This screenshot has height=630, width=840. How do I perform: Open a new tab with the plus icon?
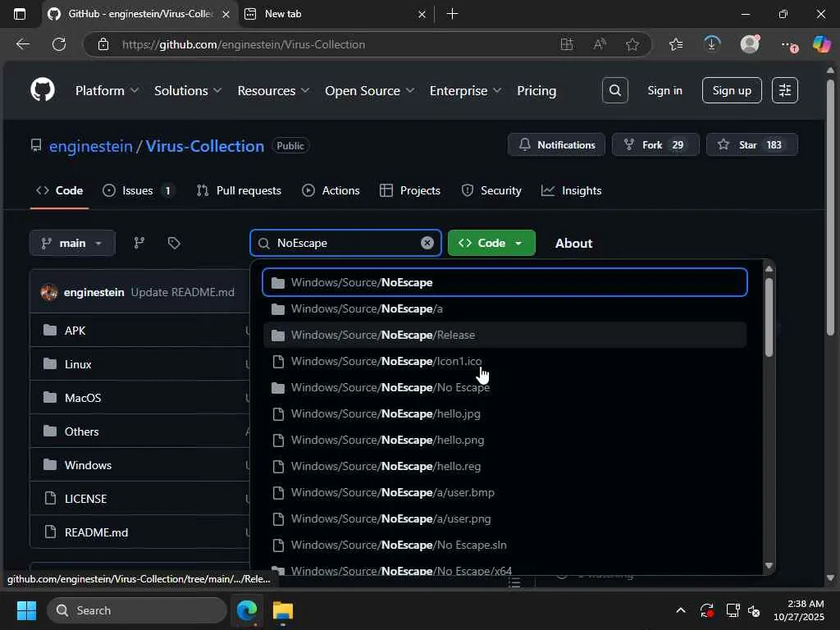tap(452, 14)
